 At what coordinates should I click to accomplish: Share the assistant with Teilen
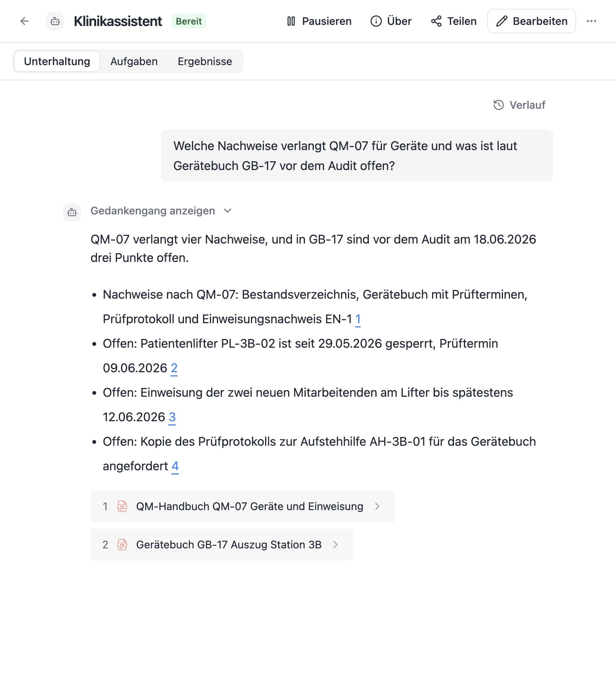point(454,21)
